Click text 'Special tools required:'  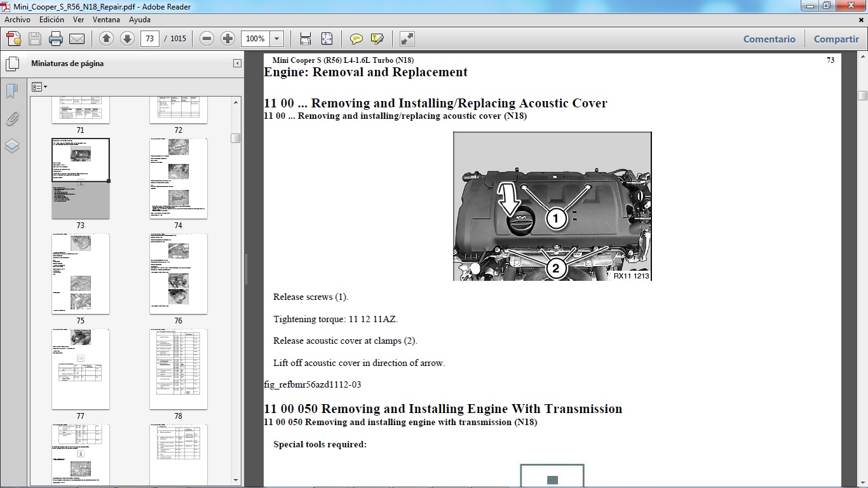pyautogui.click(x=320, y=444)
